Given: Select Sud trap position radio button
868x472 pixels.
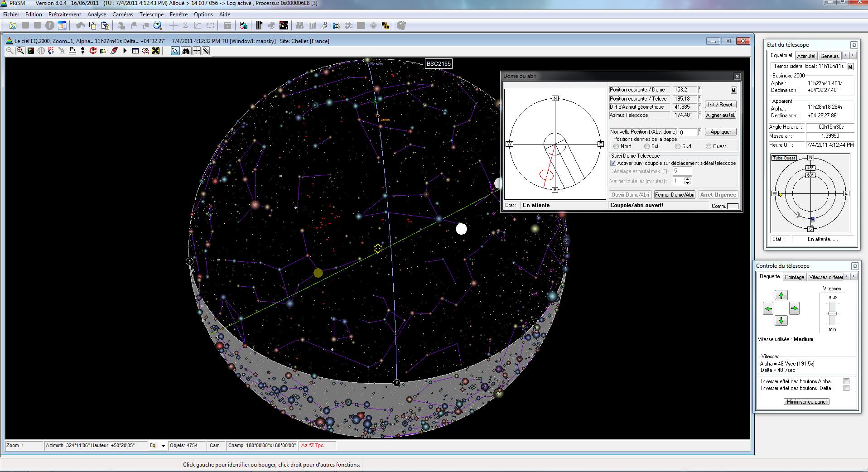Looking at the screenshot, I should click(x=678, y=146).
